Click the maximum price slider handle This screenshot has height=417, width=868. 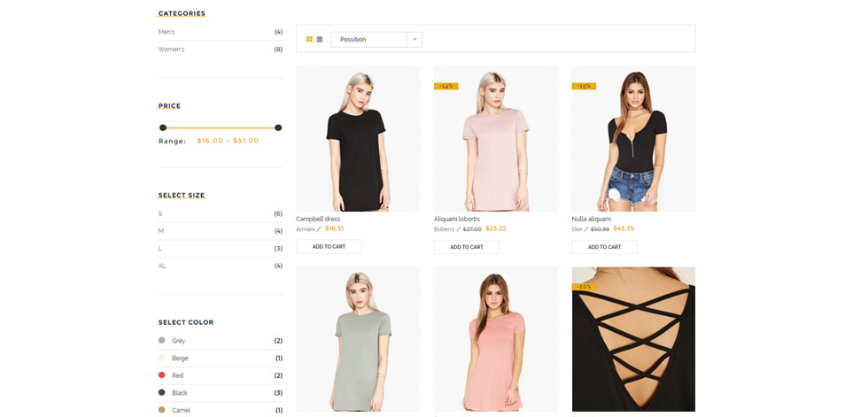pos(278,127)
